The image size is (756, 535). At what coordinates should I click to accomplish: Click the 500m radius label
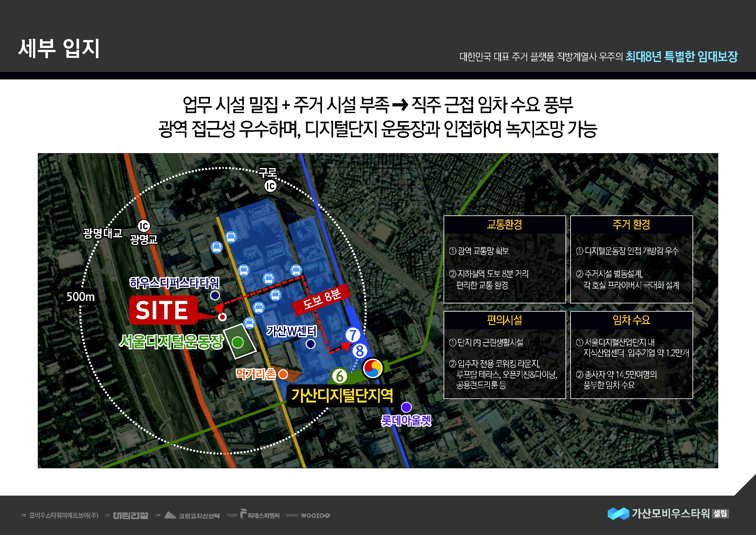[81, 296]
